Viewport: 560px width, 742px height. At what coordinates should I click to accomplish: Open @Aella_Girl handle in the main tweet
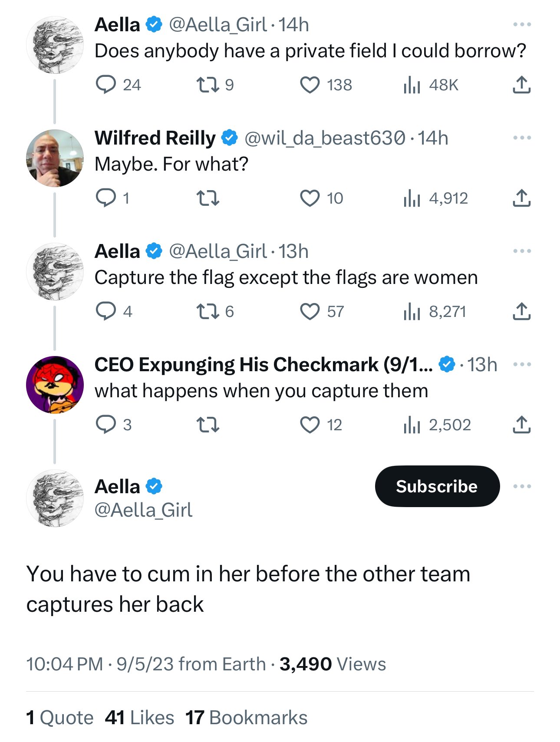tap(143, 510)
